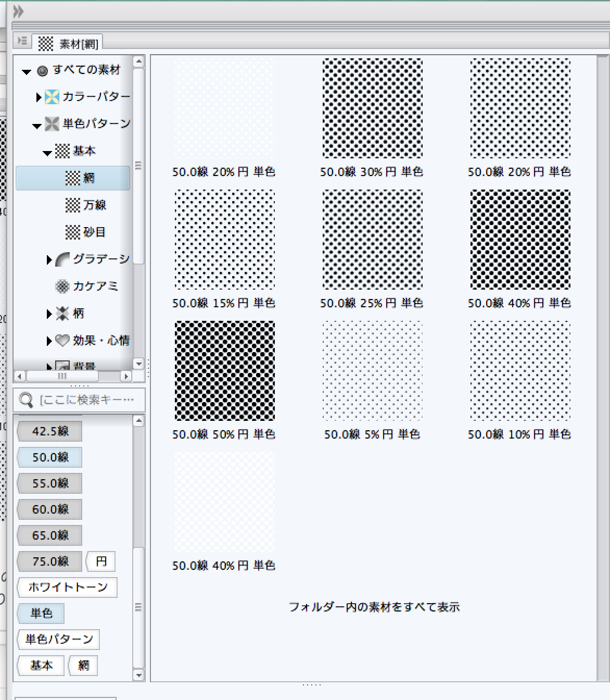Image resolution: width=610 pixels, height=700 pixels.
Task: Expand the グラデーション folder
Action: pos(49,259)
